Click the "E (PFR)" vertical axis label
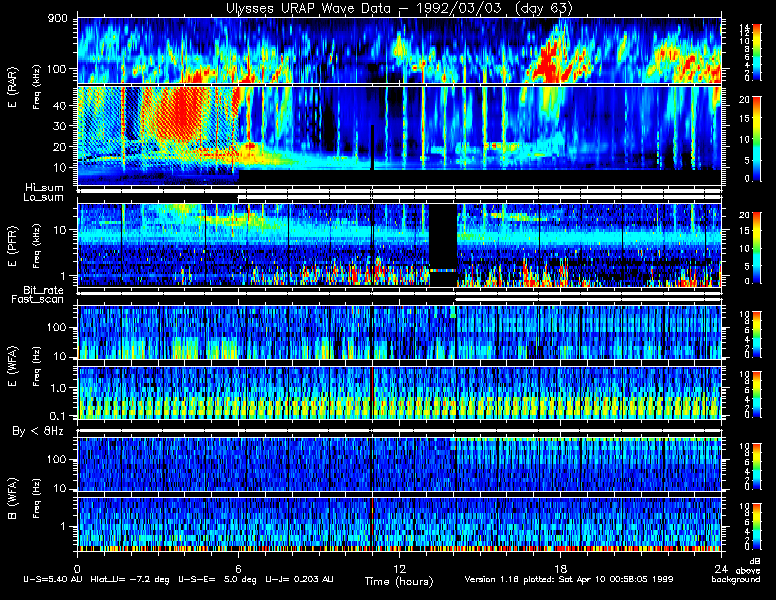 tap(12, 246)
